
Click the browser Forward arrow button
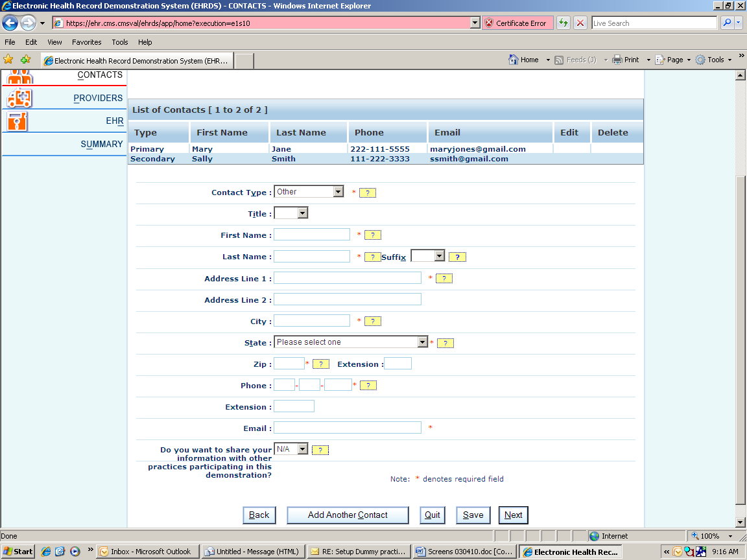(x=28, y=23)
